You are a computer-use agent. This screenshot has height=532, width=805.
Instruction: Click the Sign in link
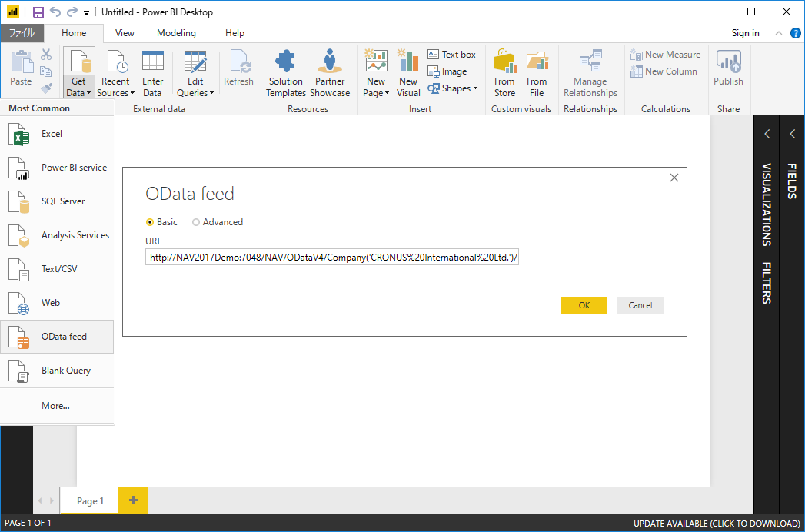pos(746,33)
